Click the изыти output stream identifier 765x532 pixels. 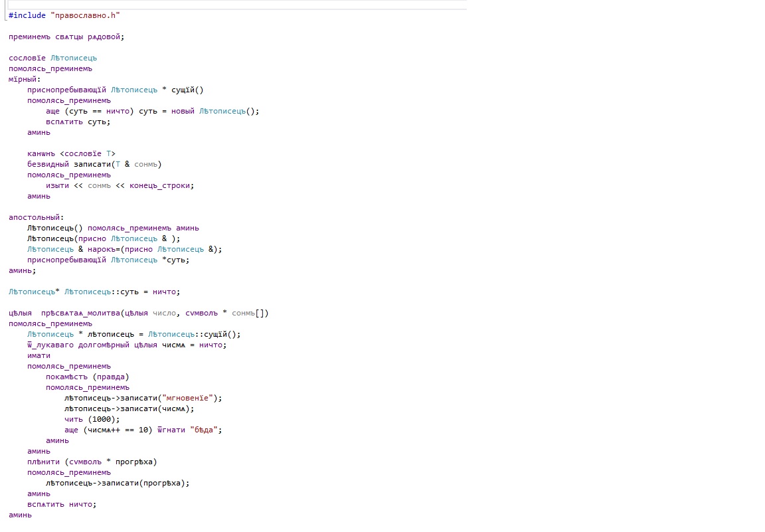[x=57, y=185]
